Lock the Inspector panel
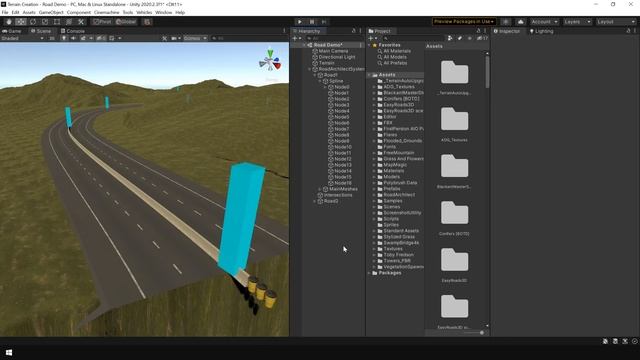 pyautogui.click(x=628, y=31)
